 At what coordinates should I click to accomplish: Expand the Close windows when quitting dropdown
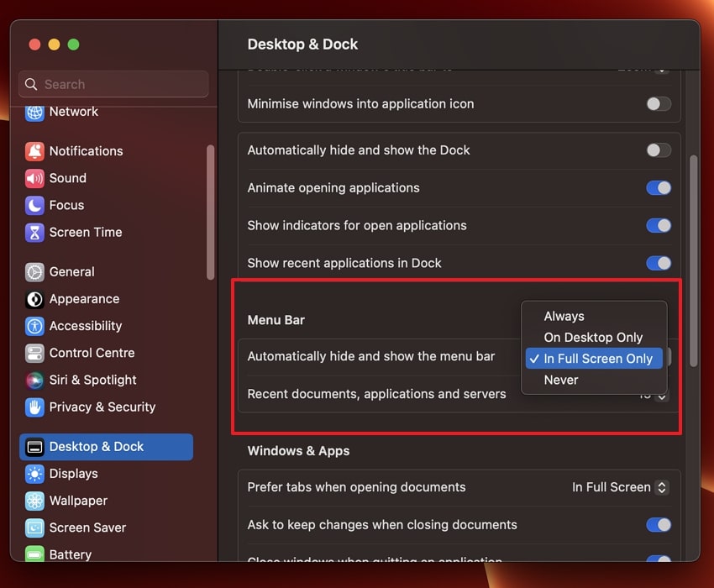pos(659,560)
